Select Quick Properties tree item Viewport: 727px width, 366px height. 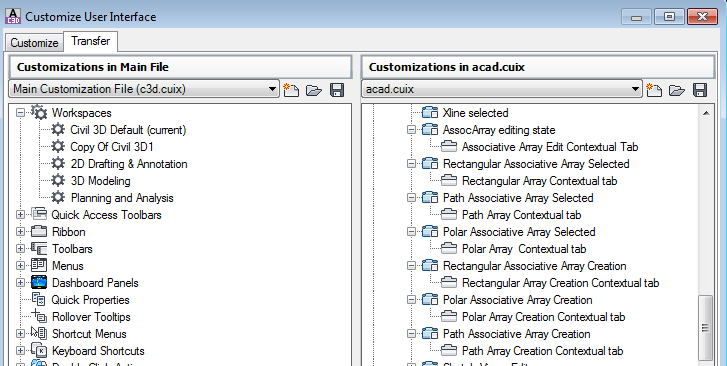[90, 300]
